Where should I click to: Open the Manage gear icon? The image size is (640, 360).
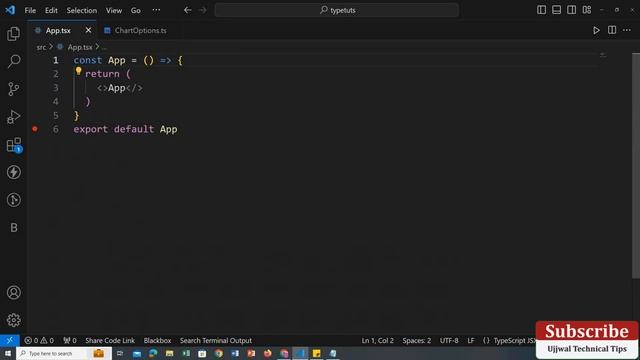click(x=13, y=320)
